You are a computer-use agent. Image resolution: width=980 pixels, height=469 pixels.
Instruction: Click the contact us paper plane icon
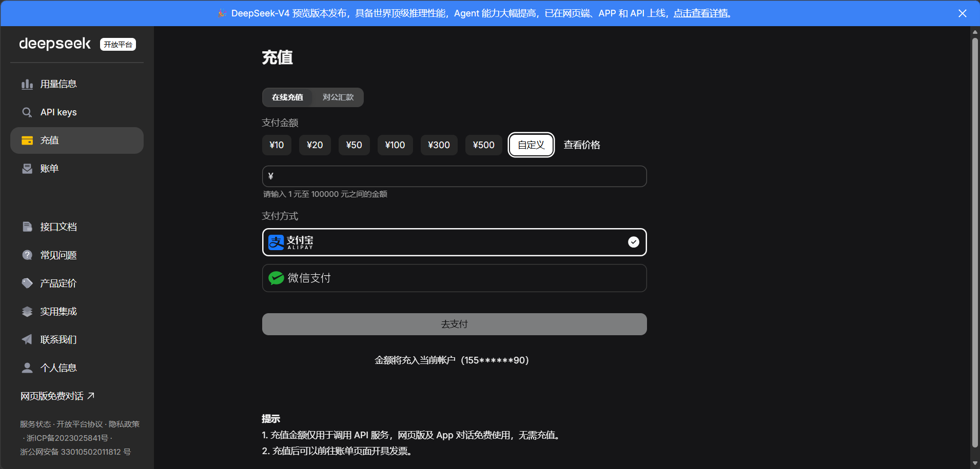[27, 339]
